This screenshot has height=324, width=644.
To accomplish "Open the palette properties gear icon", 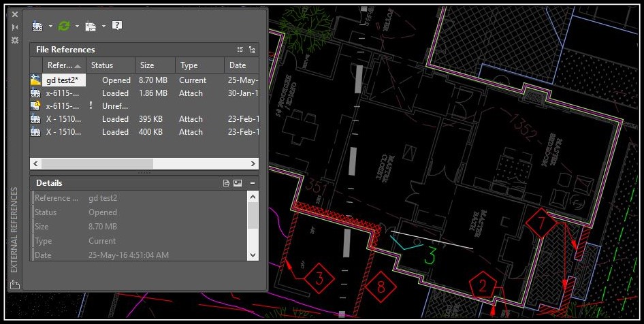I will point(15,40).
